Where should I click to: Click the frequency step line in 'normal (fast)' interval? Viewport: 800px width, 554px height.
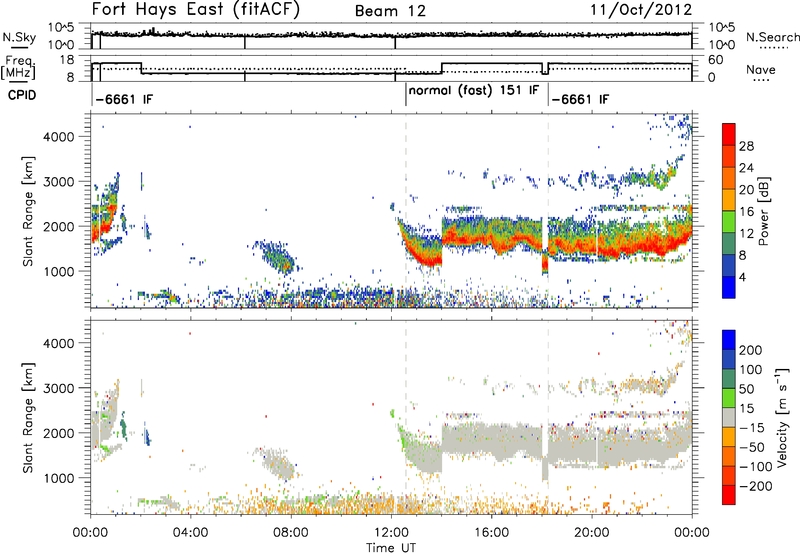tap(492, 64)
